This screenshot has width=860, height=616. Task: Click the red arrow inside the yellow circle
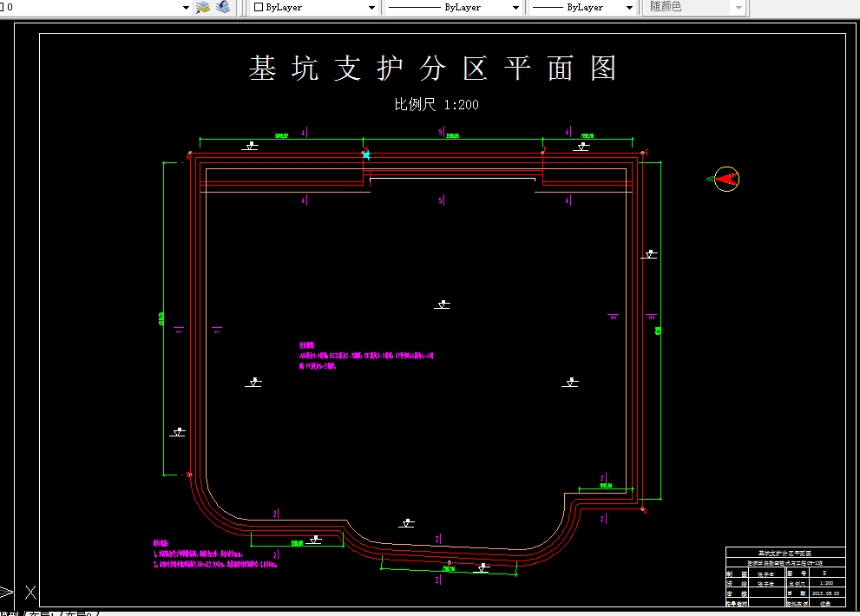(x=725, y=179)
